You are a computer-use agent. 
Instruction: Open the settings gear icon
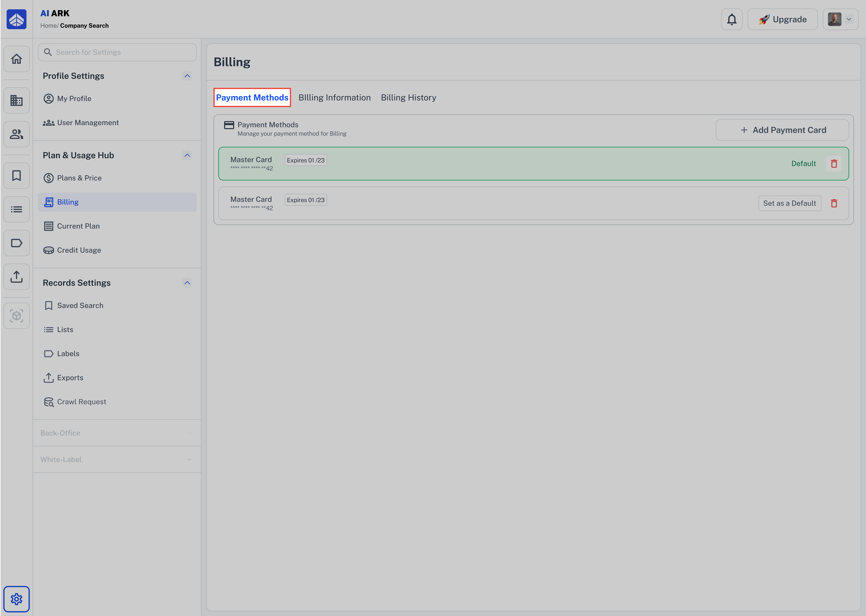pos(16,599)
